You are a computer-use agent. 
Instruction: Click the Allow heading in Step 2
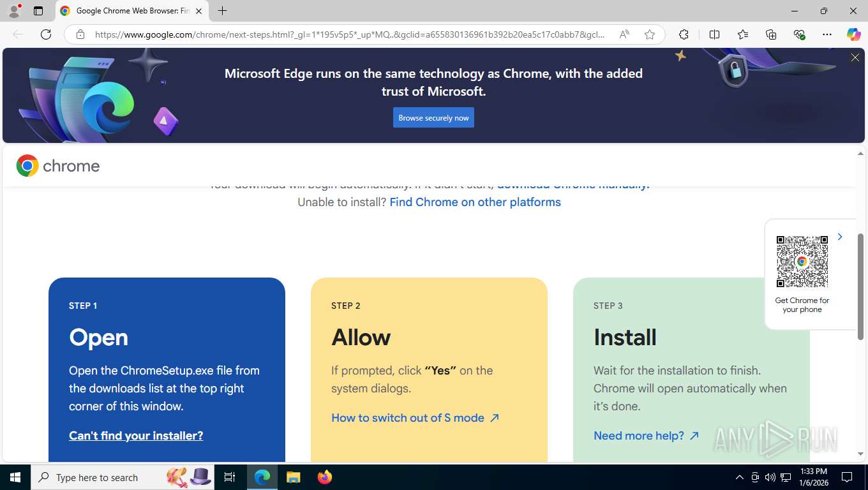pos(361,338)
